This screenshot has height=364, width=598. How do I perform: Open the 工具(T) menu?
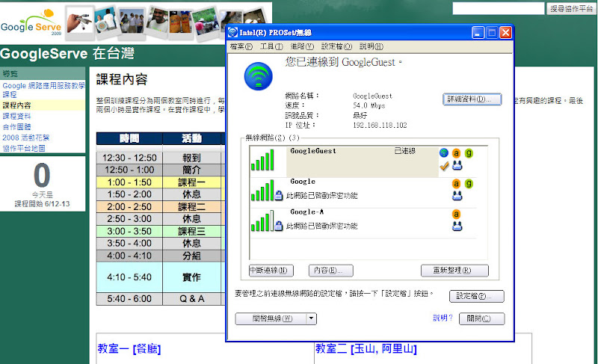click(271, 46)
